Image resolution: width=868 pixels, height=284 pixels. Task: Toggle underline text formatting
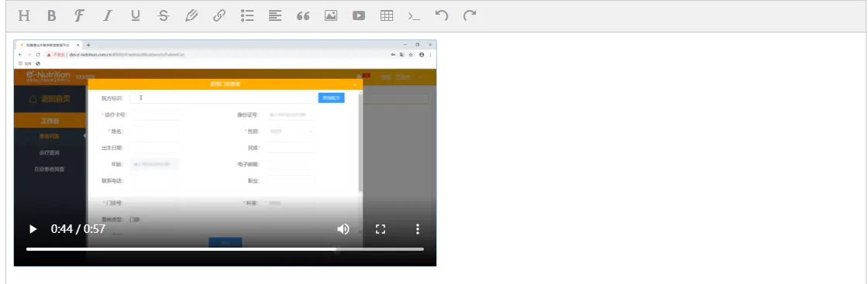pyautogui.click(x=136, y=15)
